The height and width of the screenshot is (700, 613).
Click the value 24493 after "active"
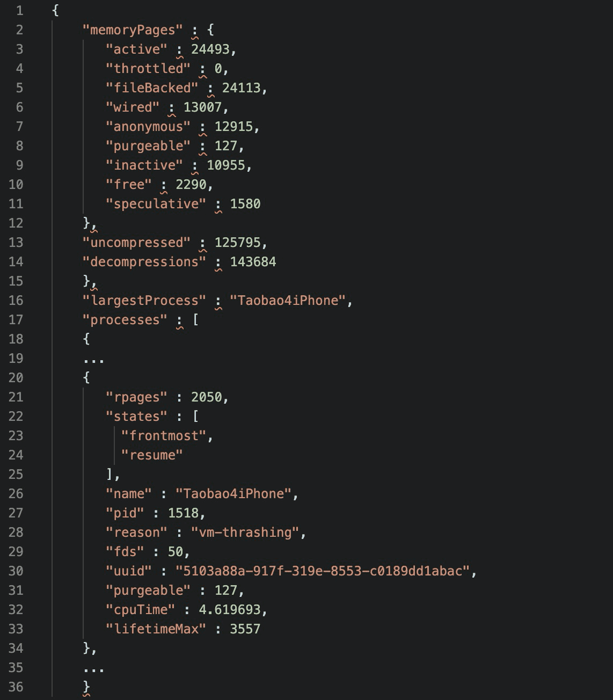click(210, 49)
